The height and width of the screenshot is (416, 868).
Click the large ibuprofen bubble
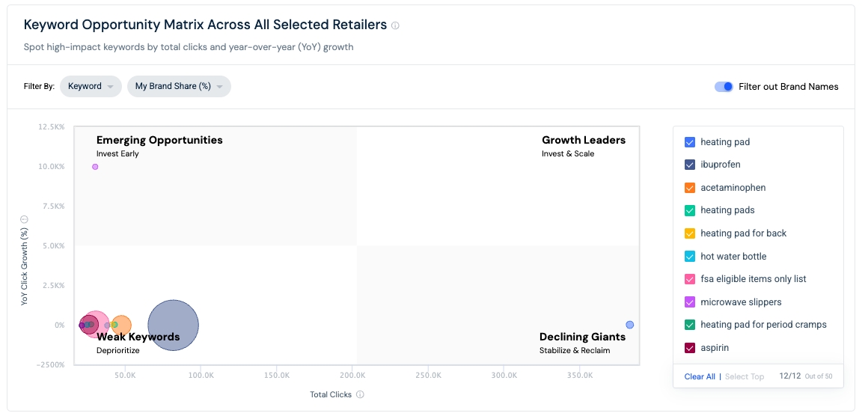[x=174, y=325]
